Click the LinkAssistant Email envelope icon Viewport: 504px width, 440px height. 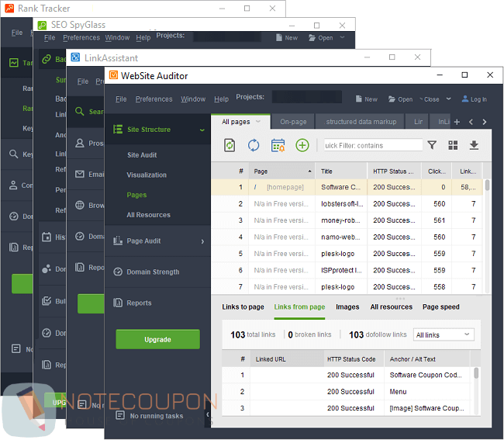[x=79, y=174]
